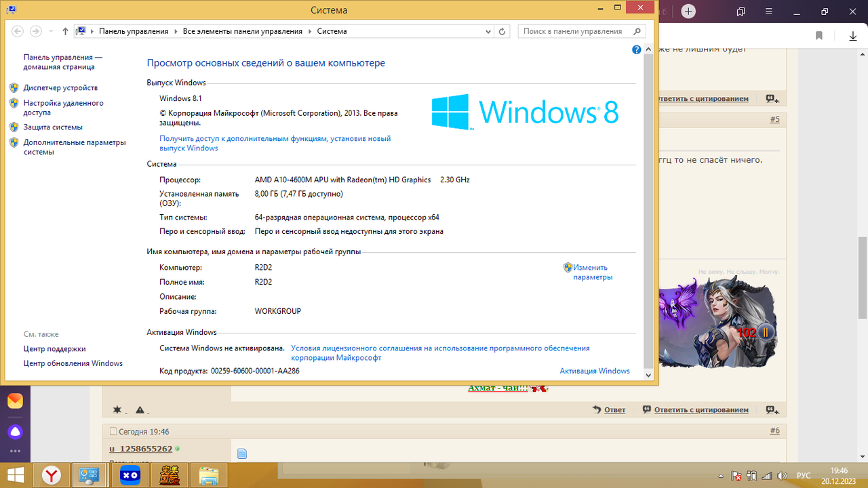Screen dimensions: 868x488
Task: Click the Активация Windows link
Action: coord(594,371)
